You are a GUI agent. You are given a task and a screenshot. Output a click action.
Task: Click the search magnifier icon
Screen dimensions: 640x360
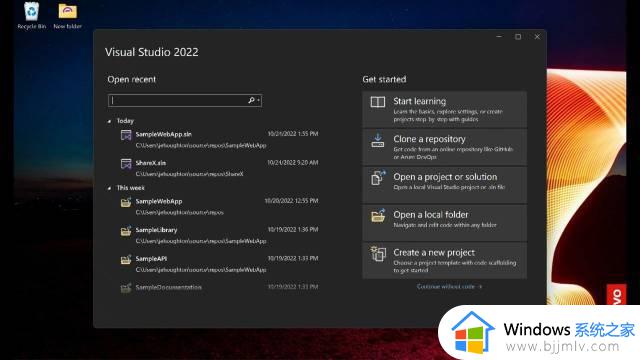coord(251,100)
